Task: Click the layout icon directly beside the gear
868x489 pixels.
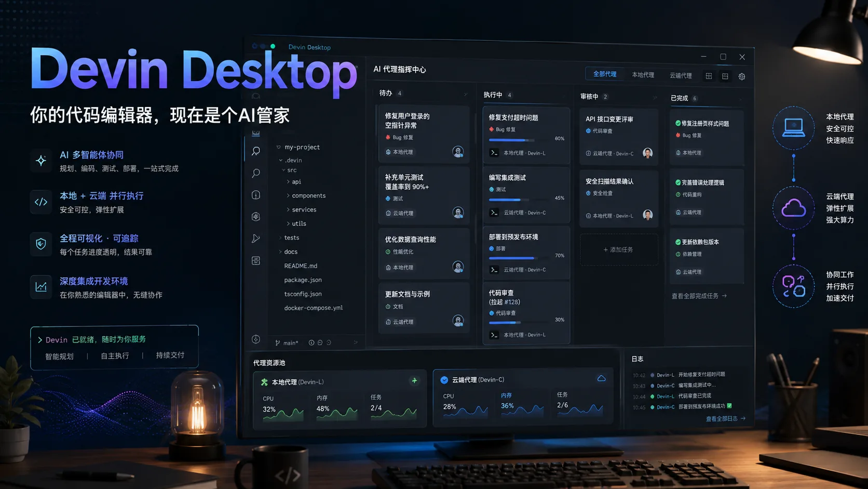Action: click(725, 76)
